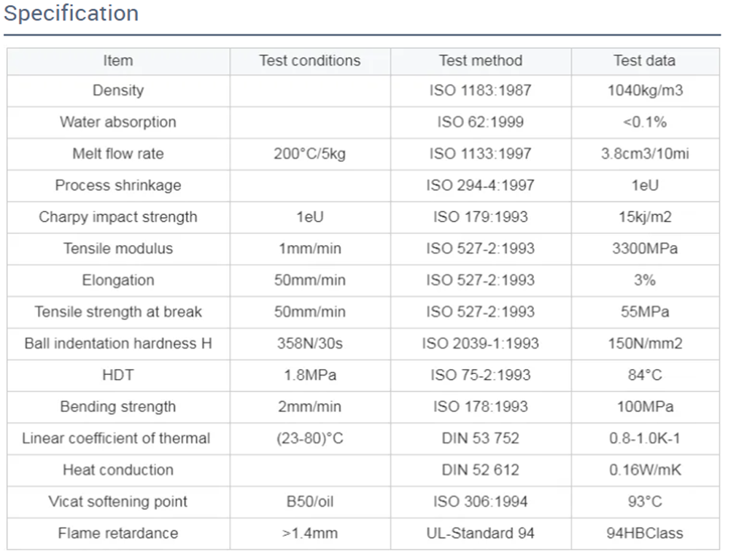Select the Charpy impact strength label
Viewport: 747px width, 560px height.
point(117,217)
